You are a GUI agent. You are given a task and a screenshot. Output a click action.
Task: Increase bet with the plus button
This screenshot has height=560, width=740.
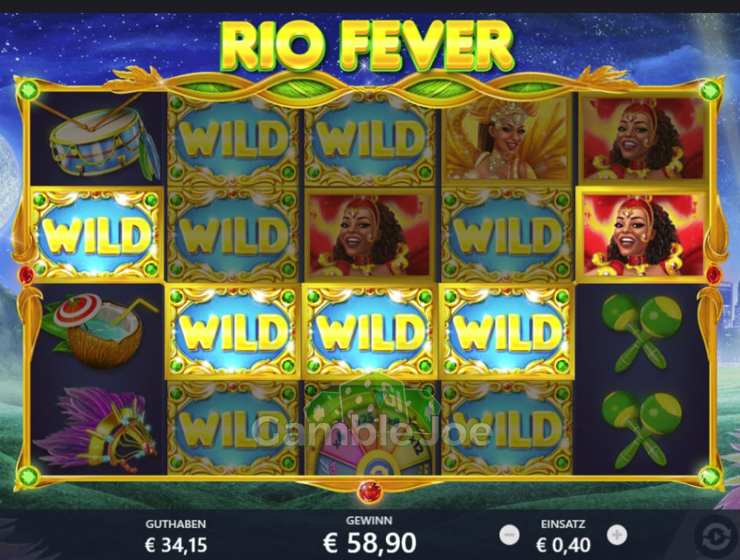[617, 535]
